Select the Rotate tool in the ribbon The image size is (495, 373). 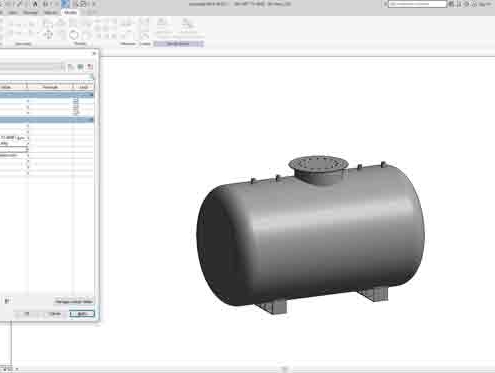(x=74, y=35)
